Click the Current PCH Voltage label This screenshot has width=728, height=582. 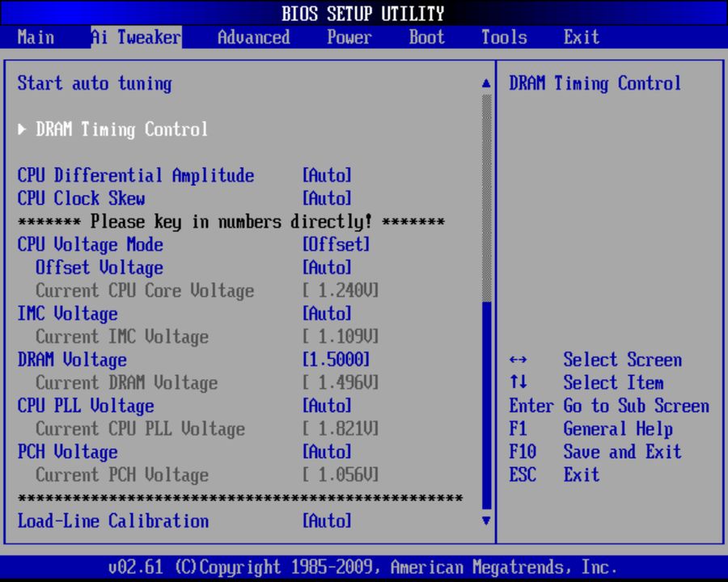(122, 475)
